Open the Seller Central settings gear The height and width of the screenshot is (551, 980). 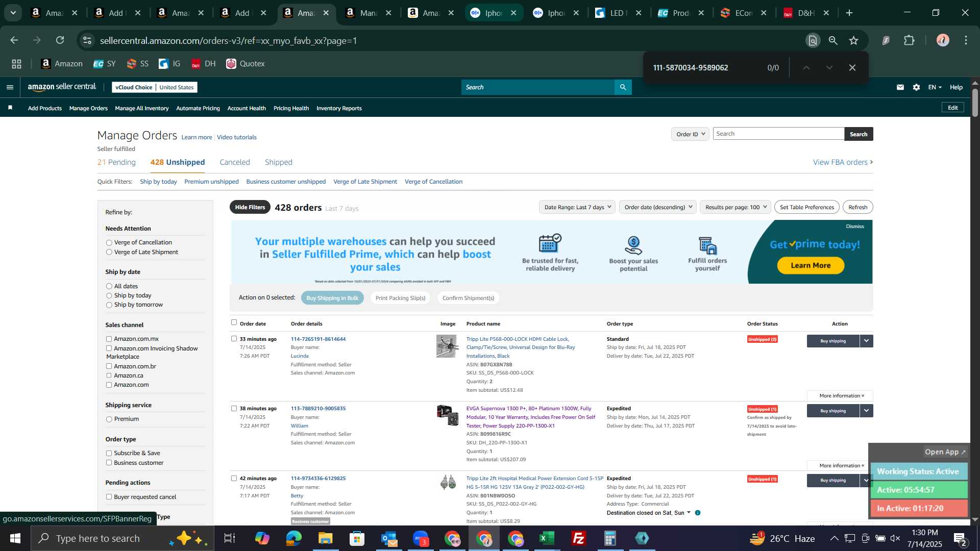point(916,87)
